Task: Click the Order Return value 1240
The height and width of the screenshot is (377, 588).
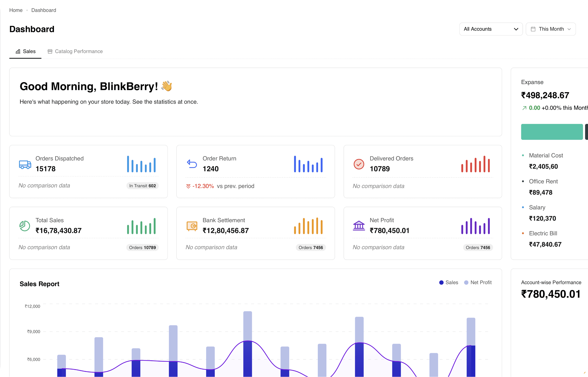Action: (211, 169)
